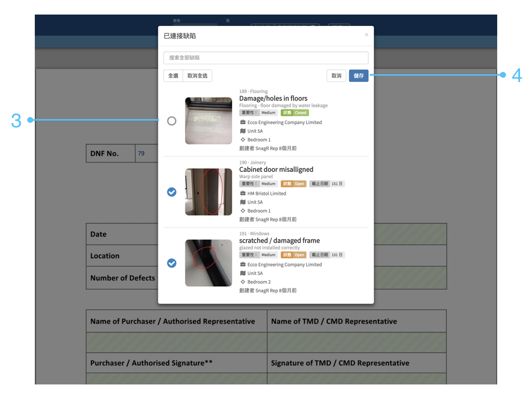Screen dimensions: 532x399
Task: Click location crosshair icon in defect 189 row
Action: point(243,140)
